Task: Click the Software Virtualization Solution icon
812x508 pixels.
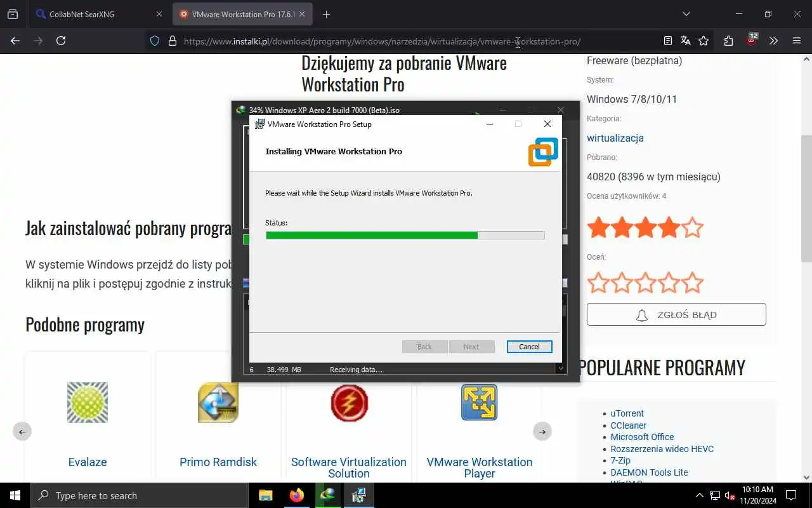Action: [349, 403]
